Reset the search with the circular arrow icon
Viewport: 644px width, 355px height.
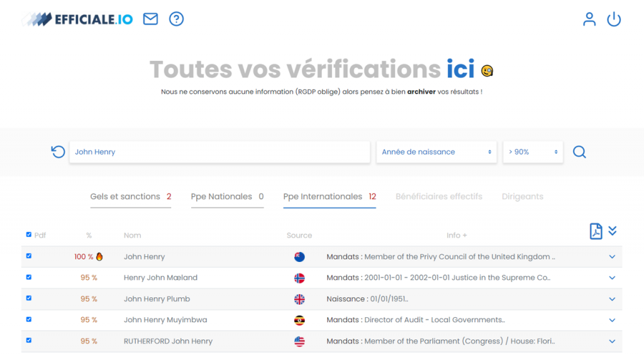pos(58,152)
